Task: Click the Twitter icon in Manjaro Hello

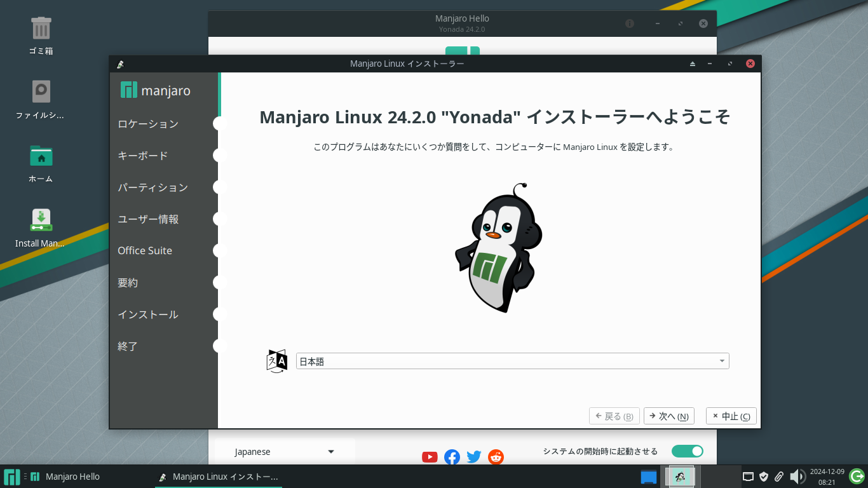Action: tap(474, 457)
